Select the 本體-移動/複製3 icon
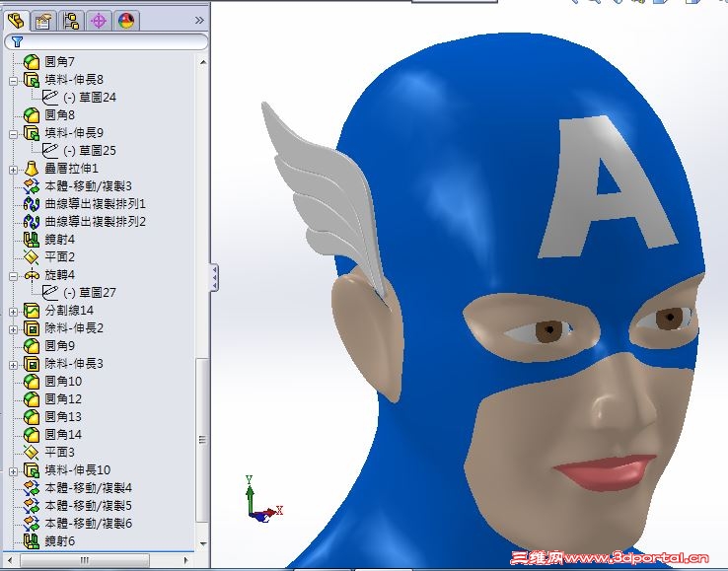Image resolution: width=728 pixels, height=571 pixels. pos(32,186)
